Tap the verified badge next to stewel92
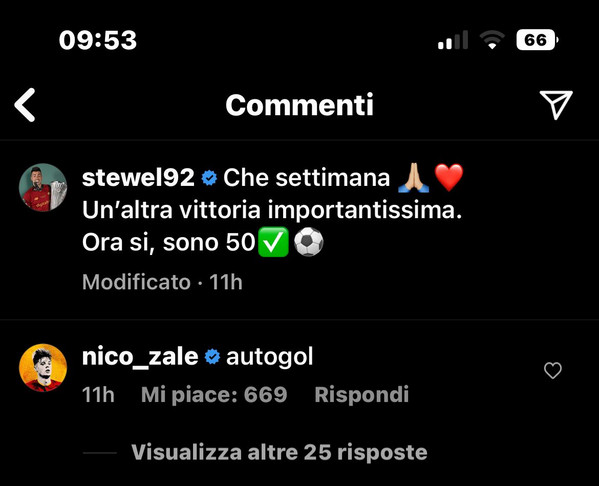The image size is (599, 486). [x=209, y=178]
